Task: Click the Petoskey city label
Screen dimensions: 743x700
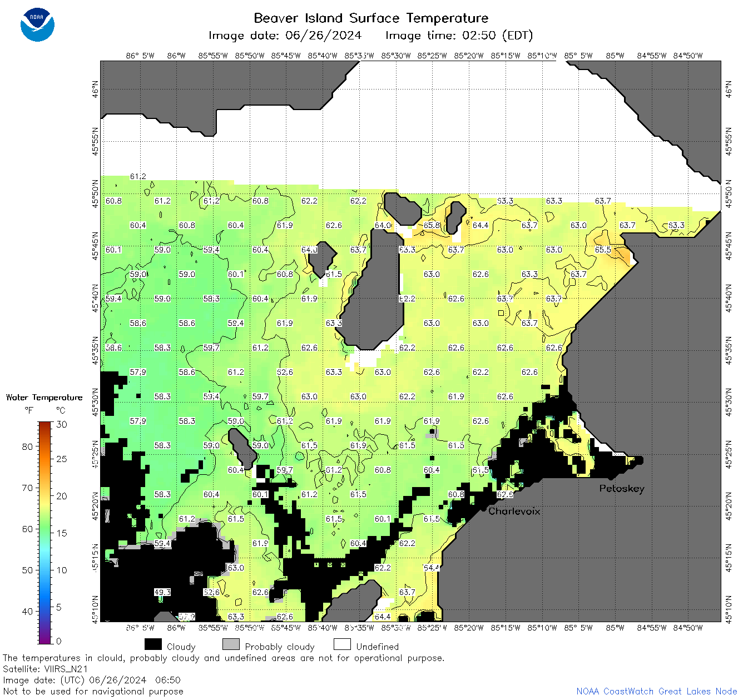Action: [x=622, y=489]
